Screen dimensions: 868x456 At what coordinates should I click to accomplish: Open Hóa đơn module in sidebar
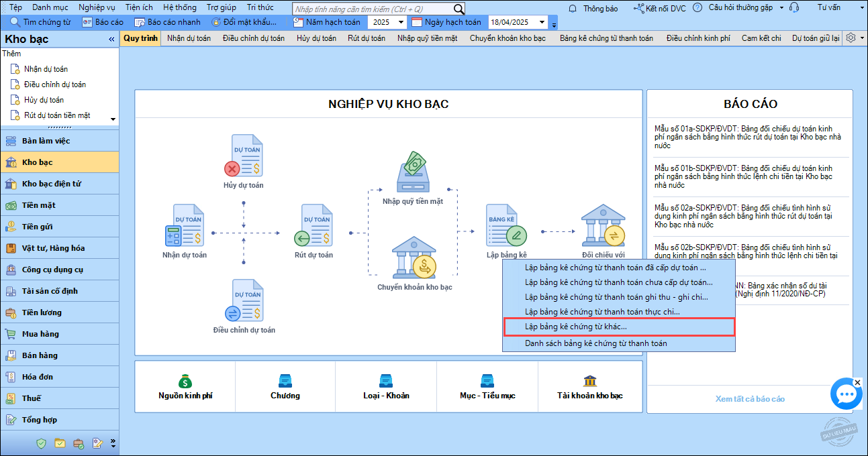(60, 377)
